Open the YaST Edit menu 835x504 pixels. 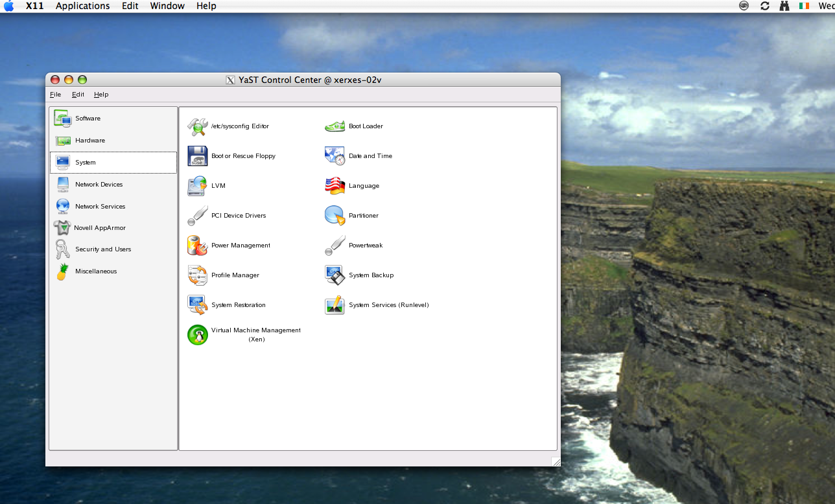(x=78, y=95)
